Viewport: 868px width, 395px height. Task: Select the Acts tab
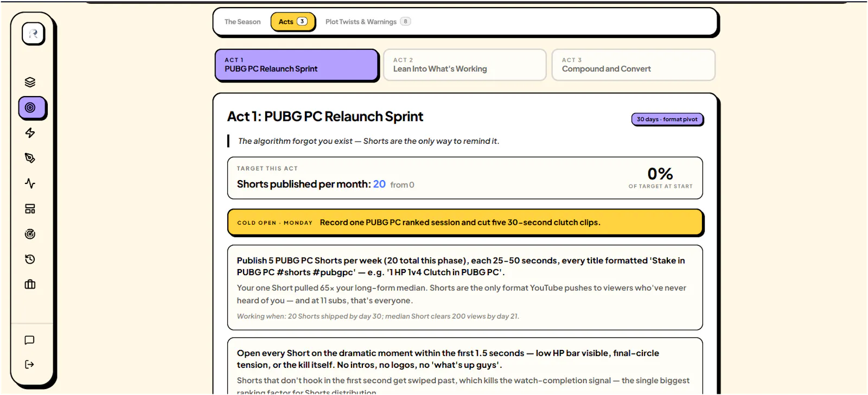tap(293, 22)
